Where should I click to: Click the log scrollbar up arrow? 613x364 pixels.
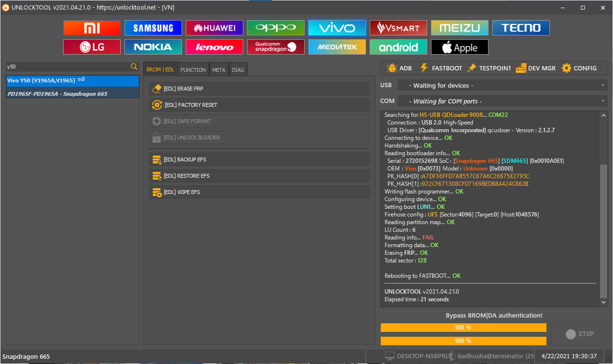pyautogui.click(x=604, y=115)
